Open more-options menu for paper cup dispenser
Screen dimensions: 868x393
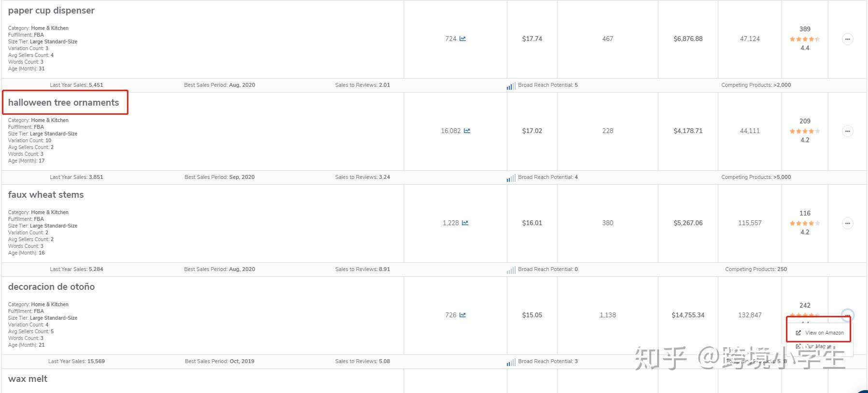(847, 39)
